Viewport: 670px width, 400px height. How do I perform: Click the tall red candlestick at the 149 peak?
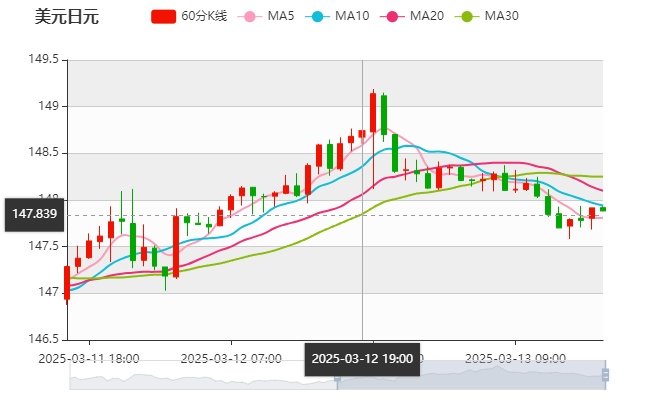tap(373, 112)
